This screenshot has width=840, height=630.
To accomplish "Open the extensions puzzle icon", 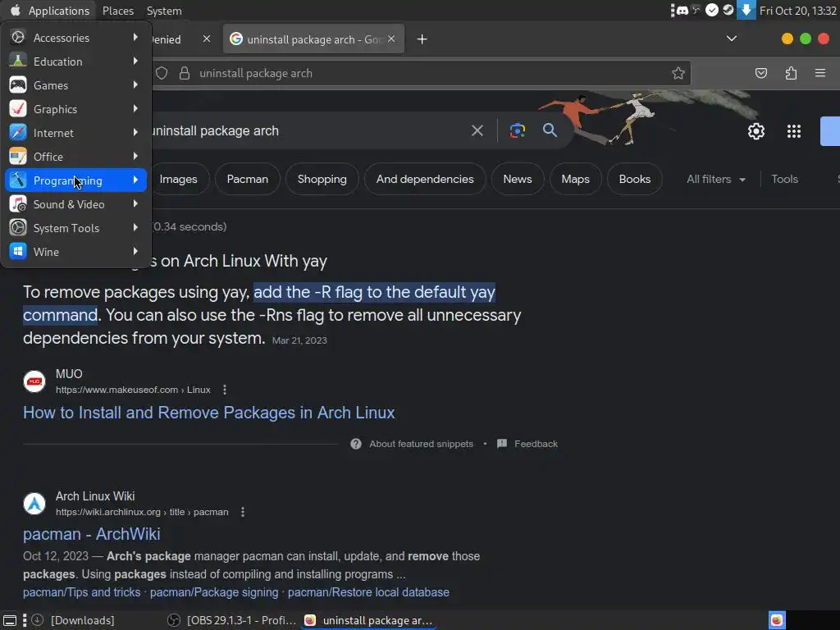I will point(791,73).
